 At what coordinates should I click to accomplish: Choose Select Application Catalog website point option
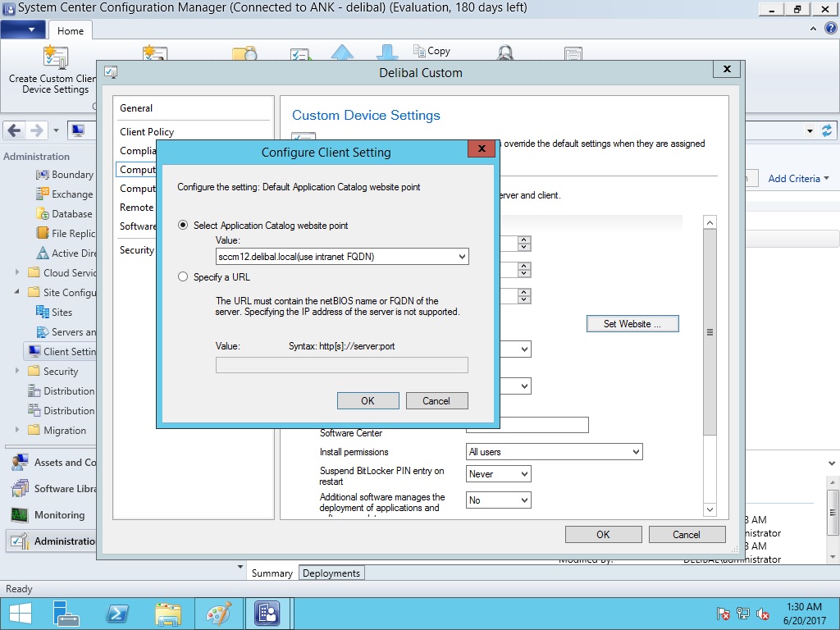click(183, 226)
